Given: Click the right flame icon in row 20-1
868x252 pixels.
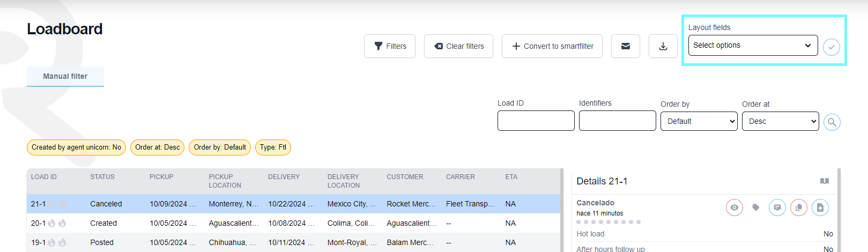Looking at the screenshot, I should click(62, 223).
